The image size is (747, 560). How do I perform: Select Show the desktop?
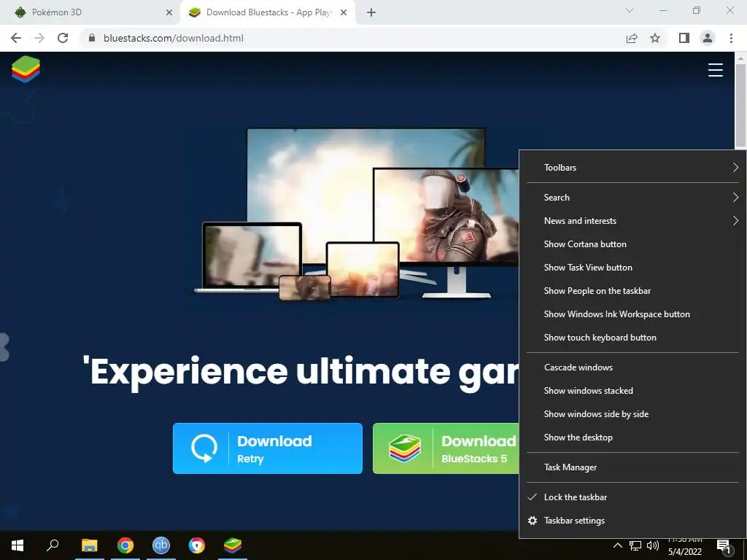point(632,437)
